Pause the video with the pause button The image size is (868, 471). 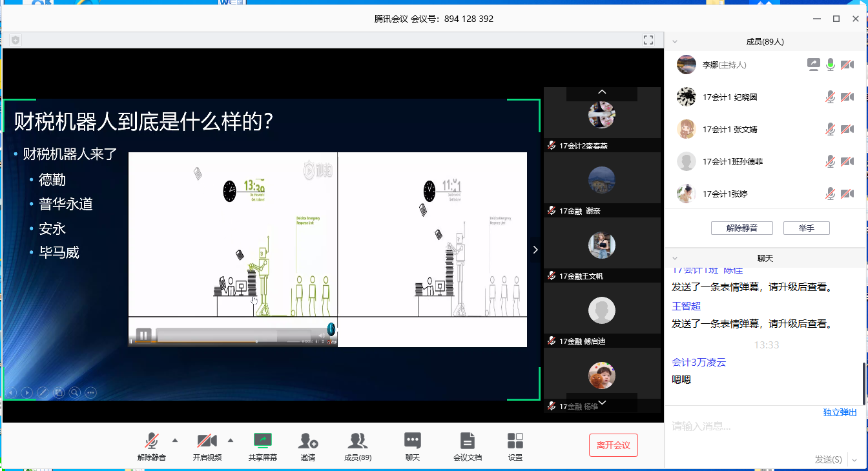point(144,335)
